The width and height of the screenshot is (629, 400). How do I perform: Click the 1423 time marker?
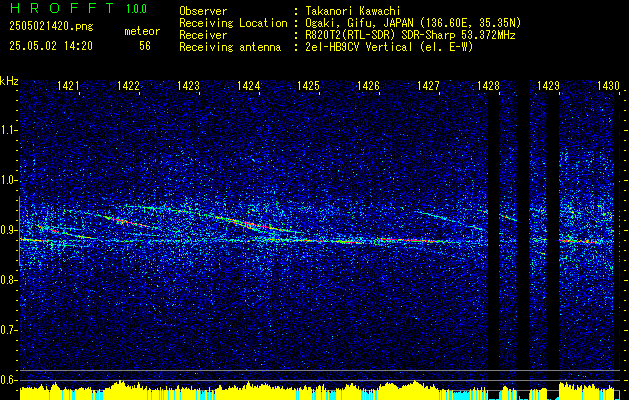point(189,86)
